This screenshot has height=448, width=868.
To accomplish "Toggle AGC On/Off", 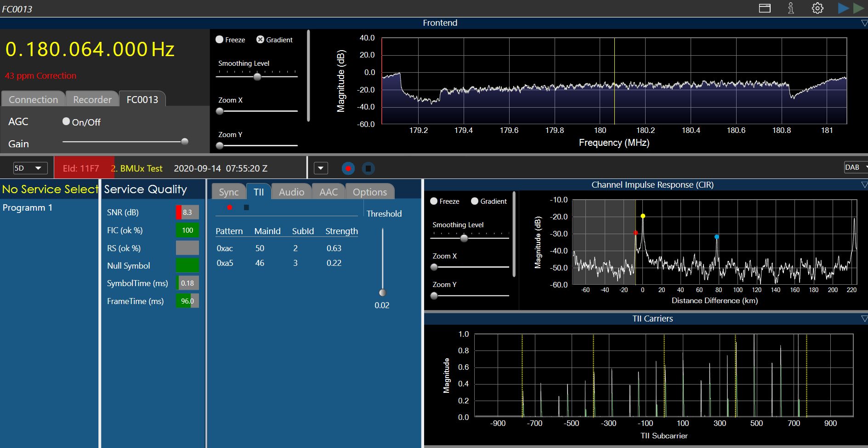I will (67, 121).
